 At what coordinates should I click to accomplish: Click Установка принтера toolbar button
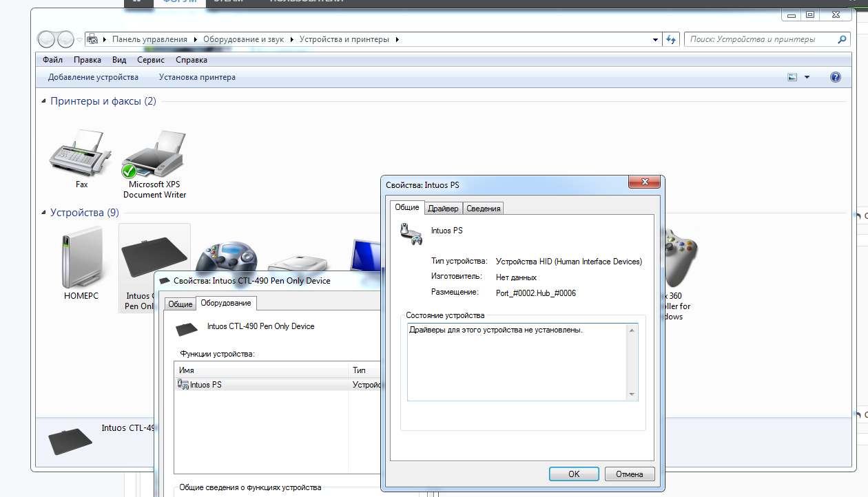click(197, 77)
